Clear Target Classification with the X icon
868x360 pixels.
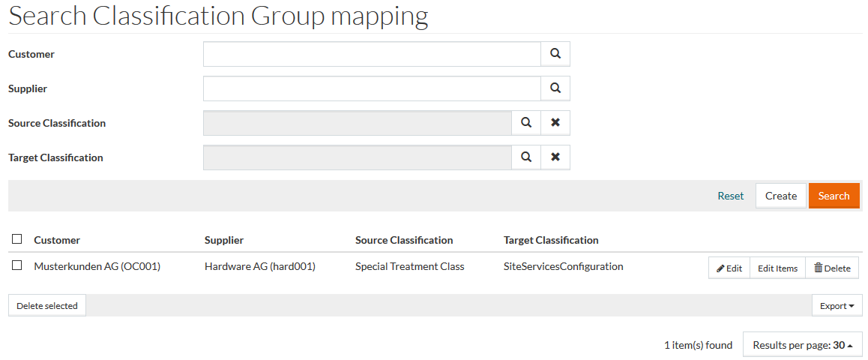555,157
